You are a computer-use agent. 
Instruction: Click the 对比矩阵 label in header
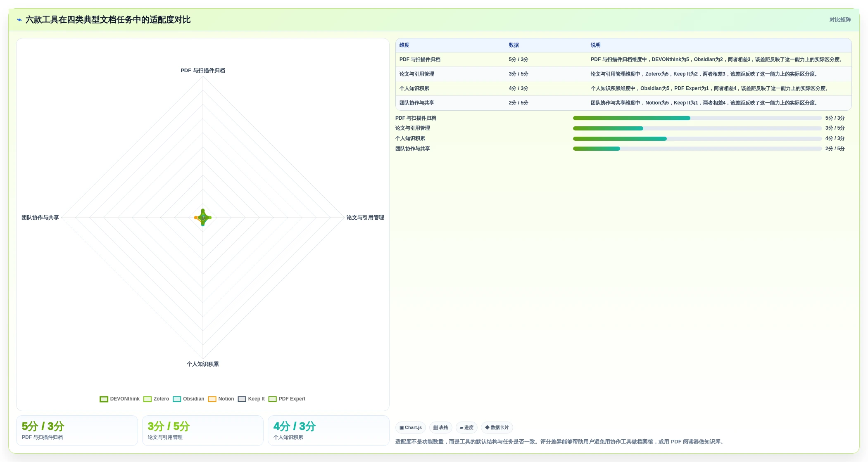pyautogui.click(x=840, y=20)
